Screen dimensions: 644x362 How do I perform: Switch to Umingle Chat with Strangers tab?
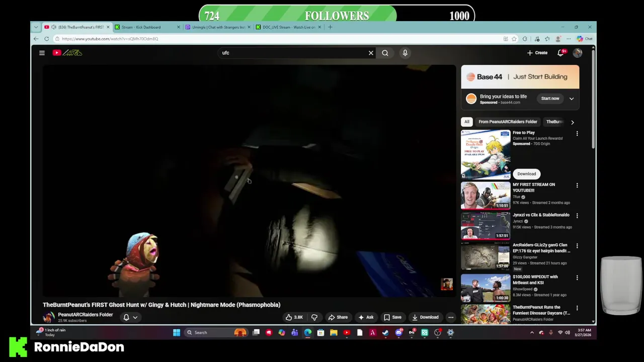click(217, 27)
